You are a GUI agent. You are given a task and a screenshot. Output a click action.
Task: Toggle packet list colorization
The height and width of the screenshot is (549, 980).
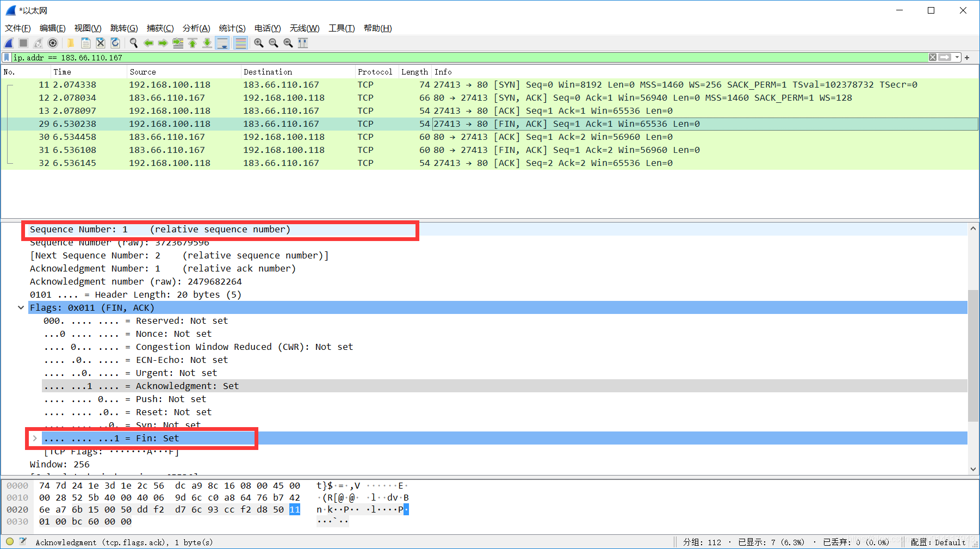click(240, 43)
